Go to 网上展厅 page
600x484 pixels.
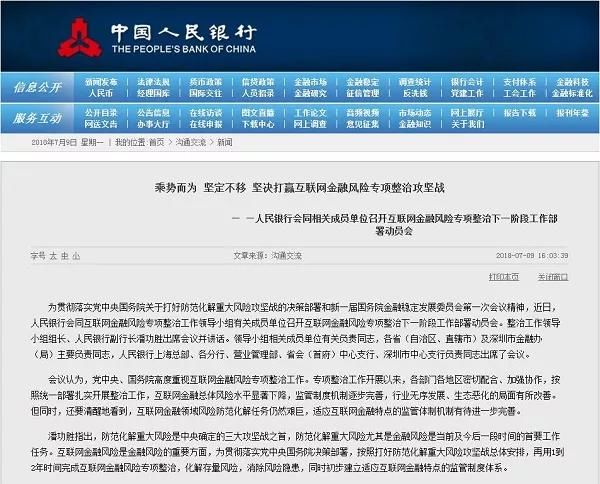click(x=467, y=113)
